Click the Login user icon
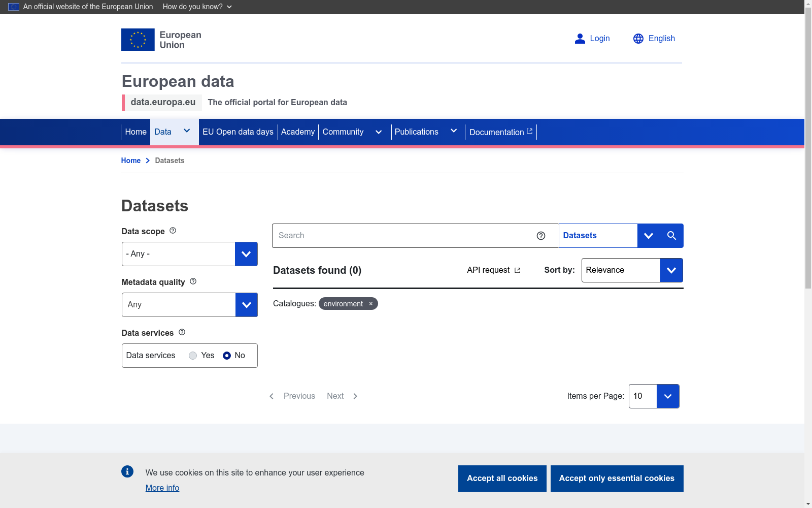Image resolution: width=812 pixels, height=508 pixels. [580, 39]
